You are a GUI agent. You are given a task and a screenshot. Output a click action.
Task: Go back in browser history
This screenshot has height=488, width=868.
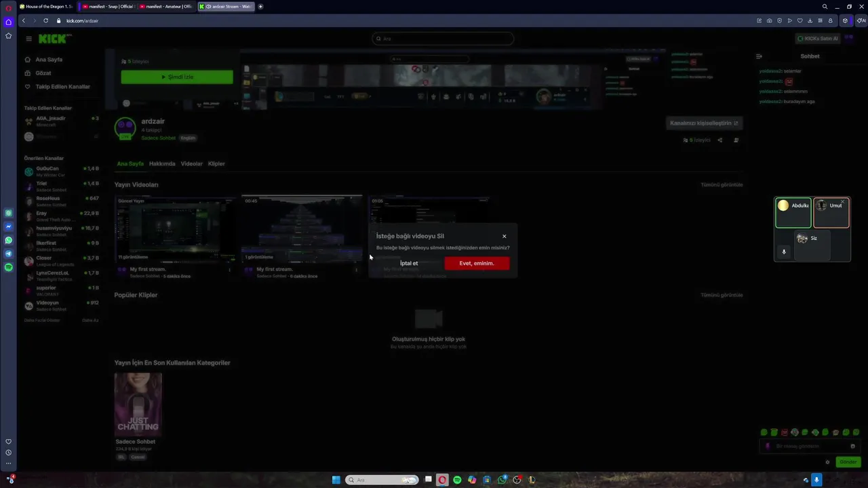pyautogui.click(x=24, y=21)
